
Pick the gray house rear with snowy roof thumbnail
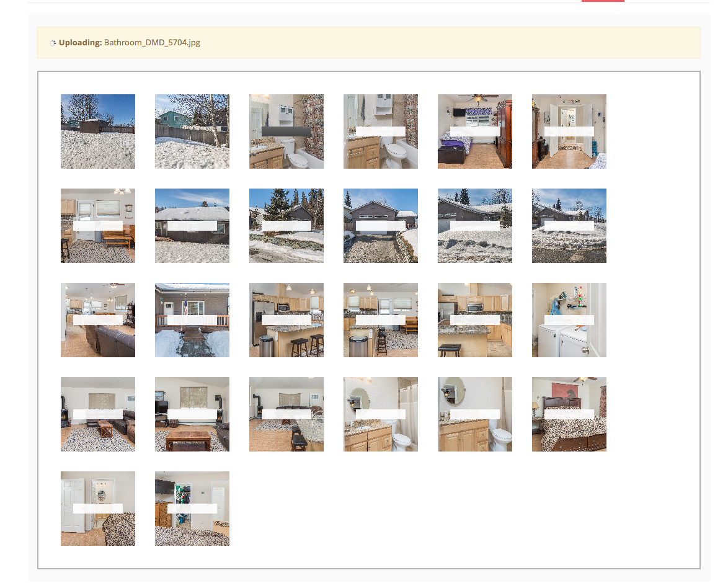[x=192, y=226]
